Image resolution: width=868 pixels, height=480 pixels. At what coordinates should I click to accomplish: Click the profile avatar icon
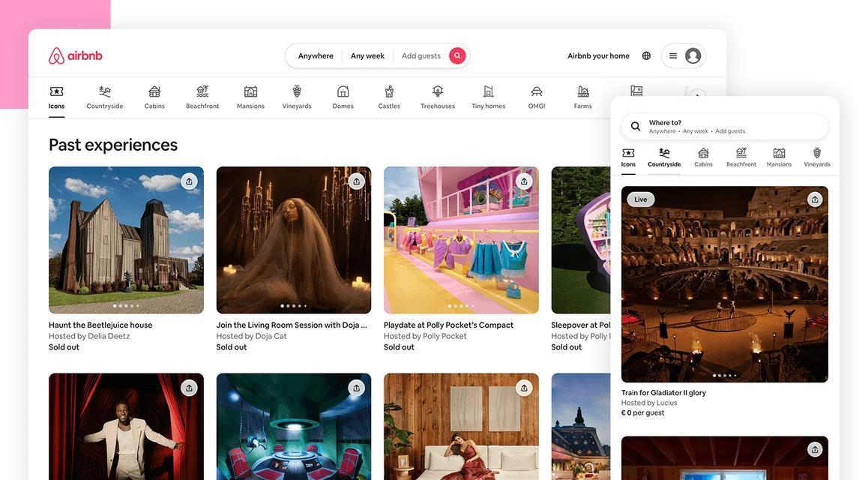(693, 56)
